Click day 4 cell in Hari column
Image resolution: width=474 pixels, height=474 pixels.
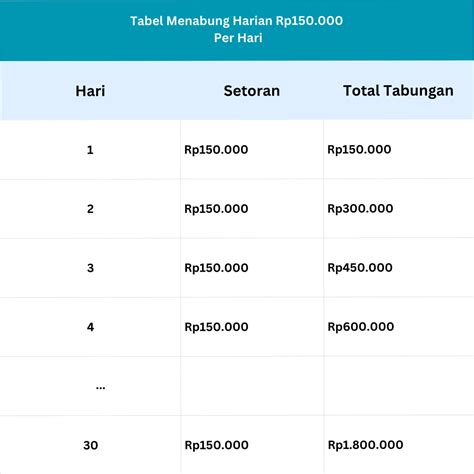tap(90, 327)
